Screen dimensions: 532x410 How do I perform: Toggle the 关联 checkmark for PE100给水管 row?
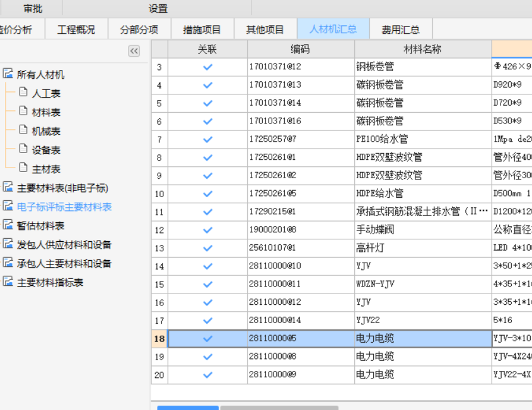(x=207, y=139)
